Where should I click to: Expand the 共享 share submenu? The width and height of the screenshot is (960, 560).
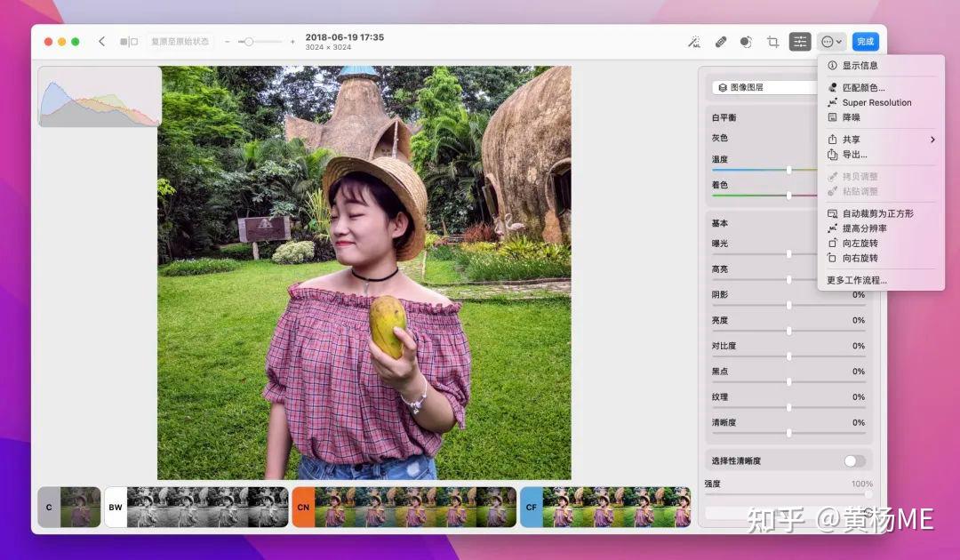[851, 139]
